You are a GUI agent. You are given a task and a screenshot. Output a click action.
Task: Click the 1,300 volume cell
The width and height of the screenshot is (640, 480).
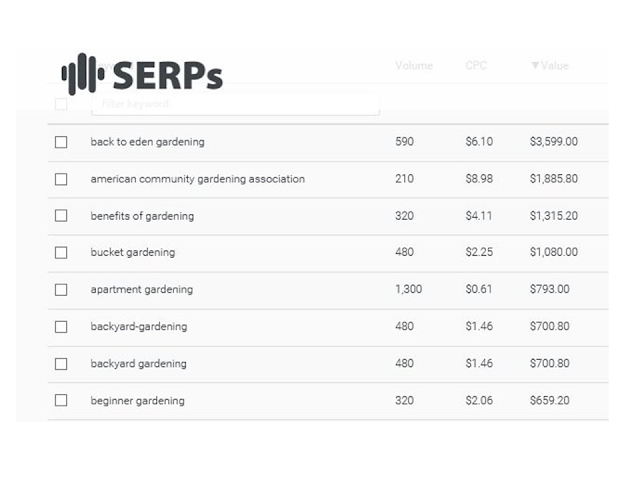click(408, 290)
